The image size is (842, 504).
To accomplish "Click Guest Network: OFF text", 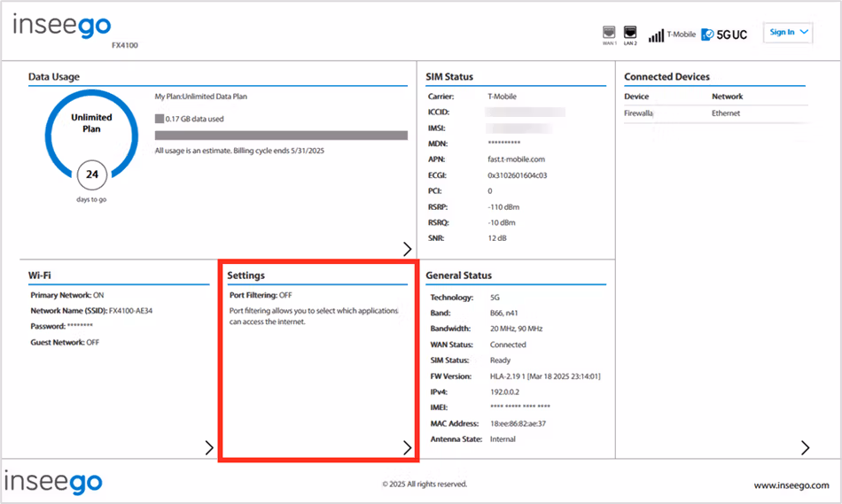I will pos(65,343).
